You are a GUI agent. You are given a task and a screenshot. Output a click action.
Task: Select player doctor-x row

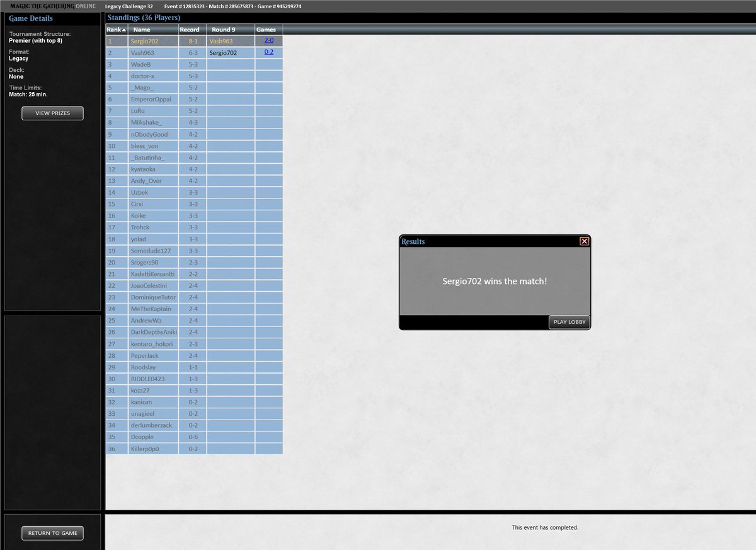(194, 76)
